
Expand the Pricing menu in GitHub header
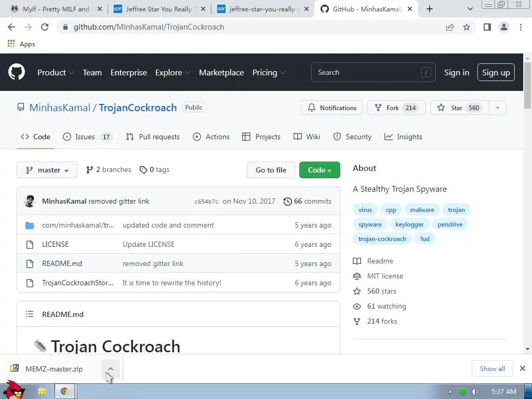[x=269, y=73]
